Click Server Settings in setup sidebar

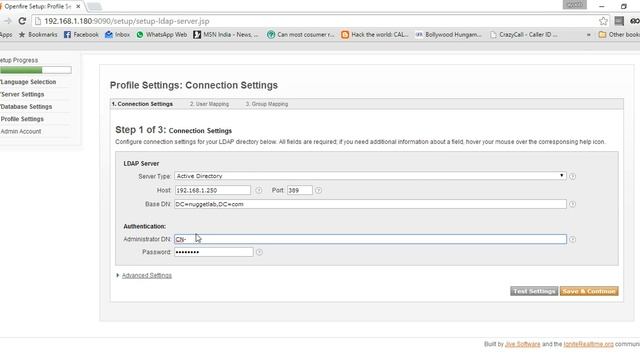[x=22, y=94]
